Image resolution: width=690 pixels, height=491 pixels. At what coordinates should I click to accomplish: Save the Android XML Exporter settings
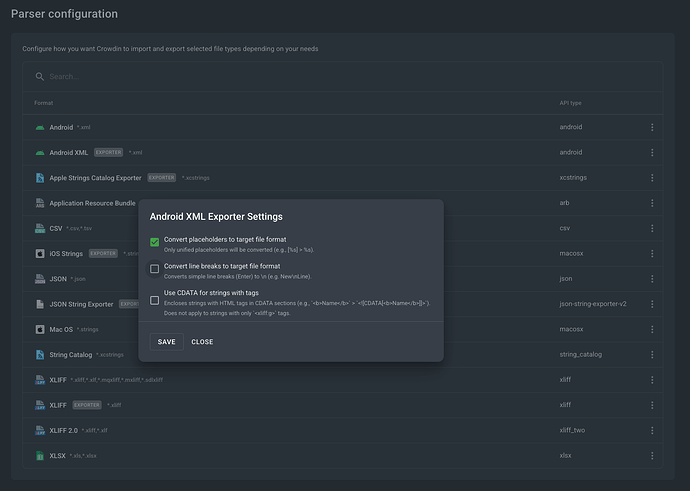point(166,342)
